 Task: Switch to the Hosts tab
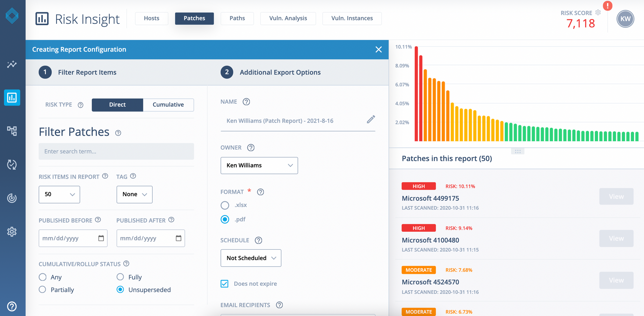[x=151, y=18]
